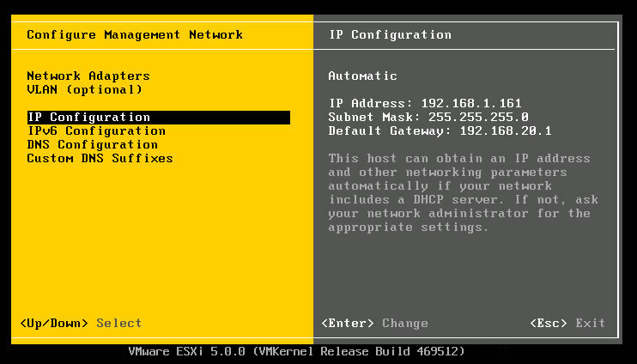Click the <Up/Down> Select key hint
The image size is (637, 364).
click(81, 324)
